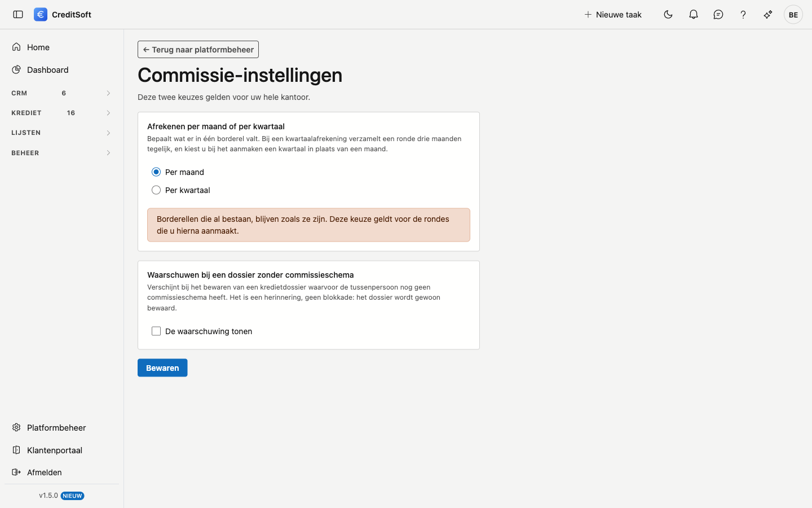Click the Home house icon
Viewport: 812px width, 508px height.
pyautogui.click(x=16, y=47)
